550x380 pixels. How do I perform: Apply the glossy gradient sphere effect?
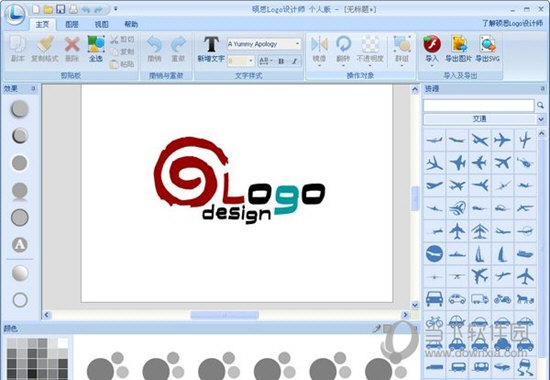20,273
